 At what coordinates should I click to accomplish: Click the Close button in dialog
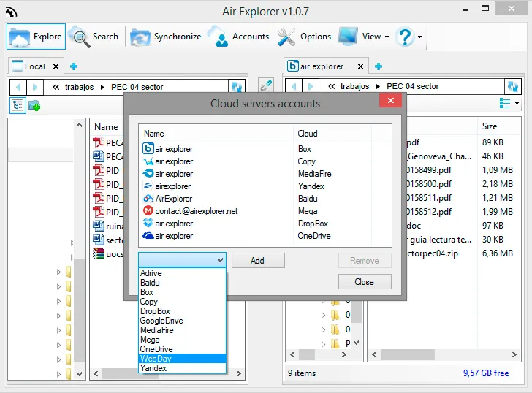tap(365, 282)
